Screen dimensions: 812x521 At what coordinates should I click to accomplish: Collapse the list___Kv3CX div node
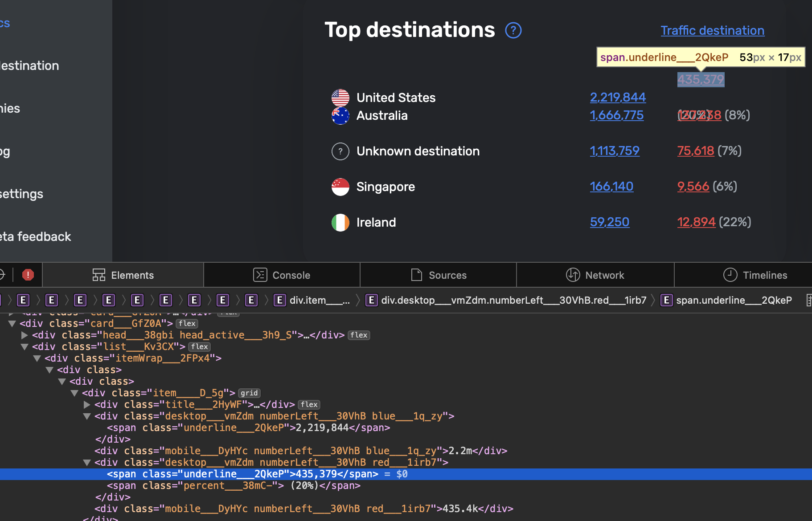[x=25, y=346]
